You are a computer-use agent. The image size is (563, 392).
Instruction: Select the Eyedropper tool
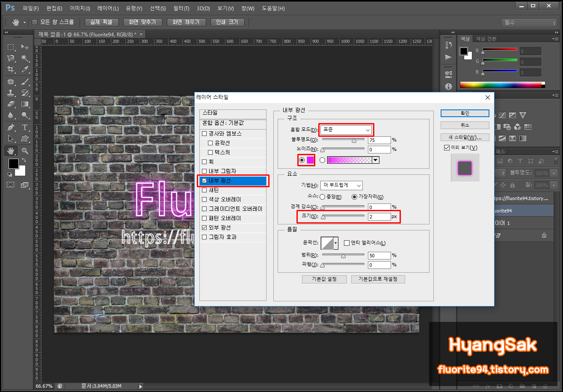25,69
